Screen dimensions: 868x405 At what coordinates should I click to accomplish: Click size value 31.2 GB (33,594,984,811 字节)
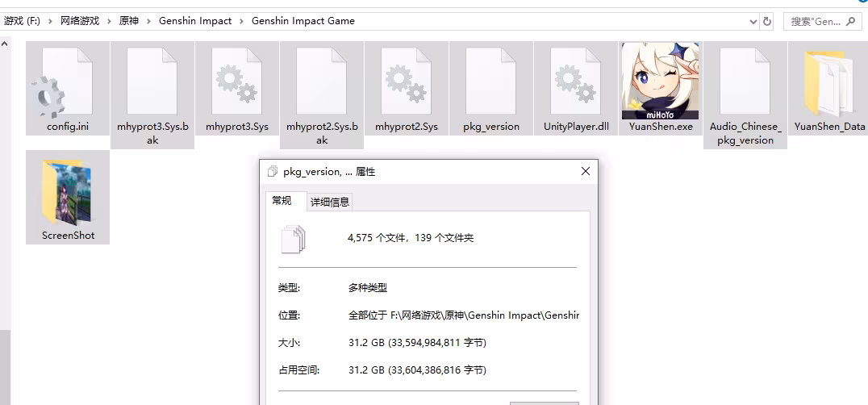click(417, 343)
